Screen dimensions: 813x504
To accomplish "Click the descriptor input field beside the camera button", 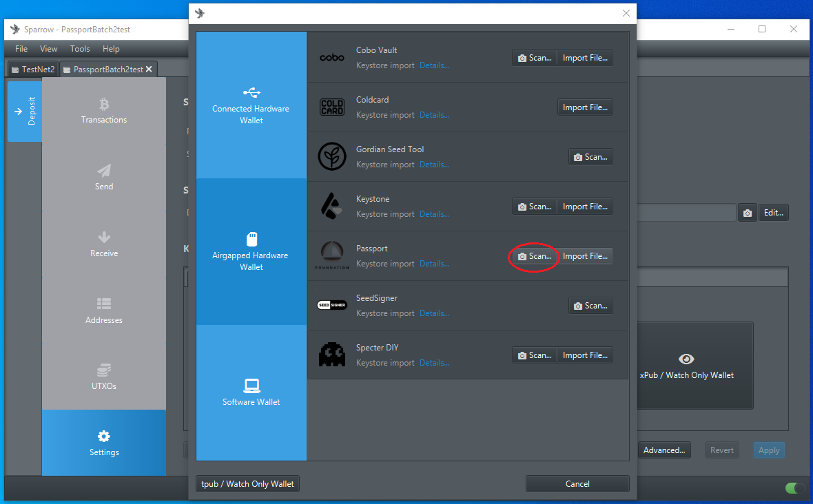I will tap(686, 213).
